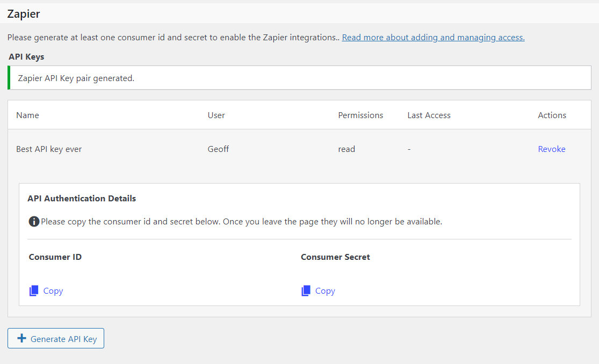Copy the Consumer ID value
Viewport: 599px width, 364px height.
click(x=53, y=290)
